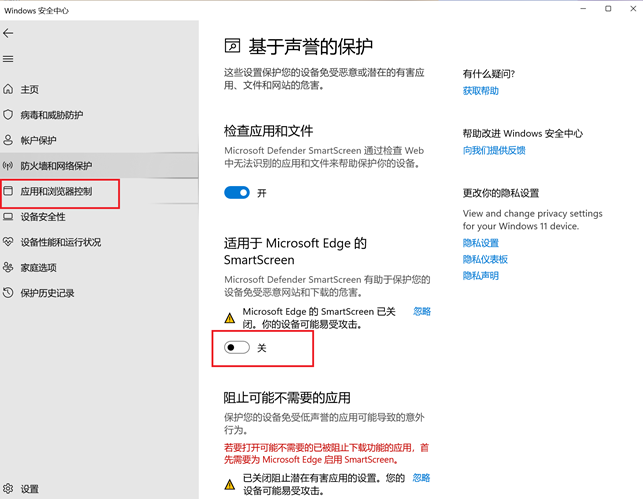This screenshot has width=643, height=499.
Task: Select the 设备安全性 icon
Action: click(x=9, y=216)
